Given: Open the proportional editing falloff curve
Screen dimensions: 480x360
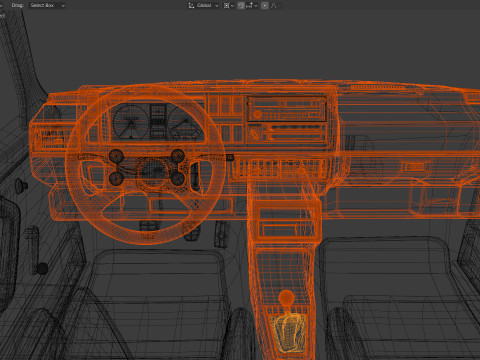Looking at the screenshot, I should (274, 5).
